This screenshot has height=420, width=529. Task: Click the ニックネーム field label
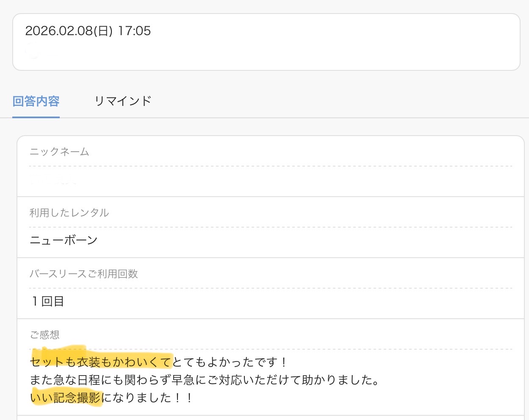(x=59, y=152)
